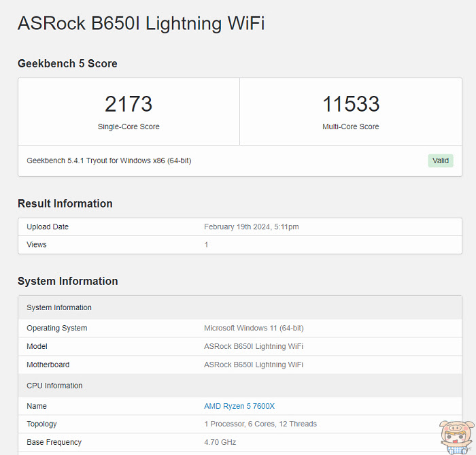Click the Model row label
Image resolution: width=476 pixels, height=455 pixels.
coord(37,346)
